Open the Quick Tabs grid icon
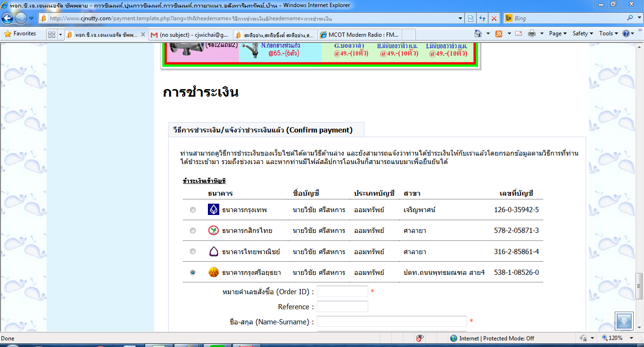 coord(52,34)
